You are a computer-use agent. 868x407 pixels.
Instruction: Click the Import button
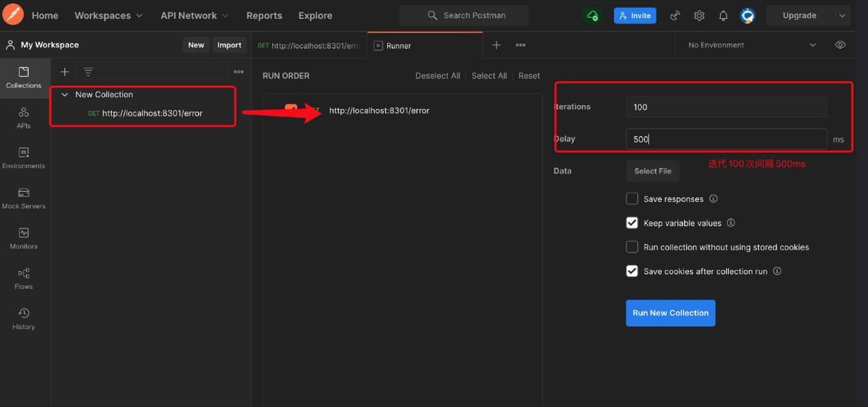coord(229,45)
